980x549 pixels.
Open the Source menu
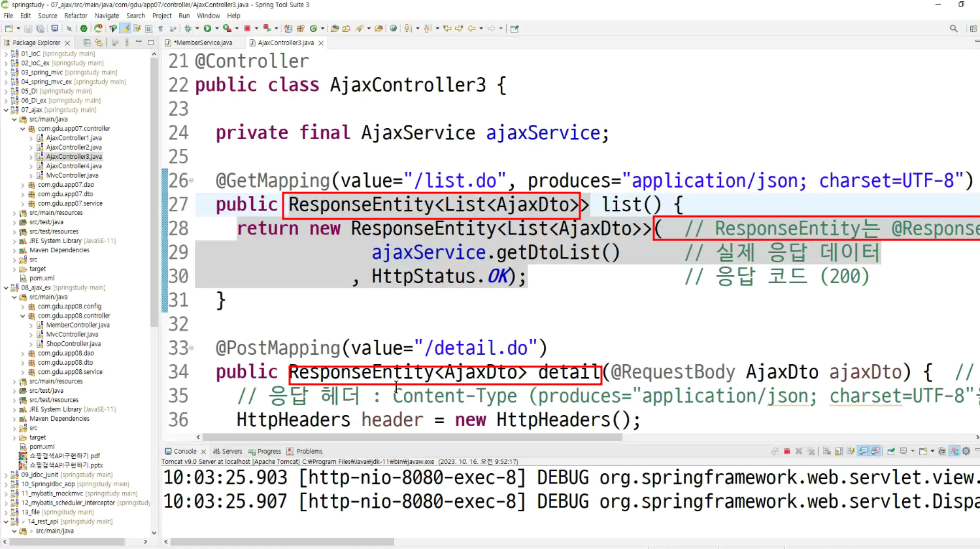pyautogui.click(x=47, y=16)
